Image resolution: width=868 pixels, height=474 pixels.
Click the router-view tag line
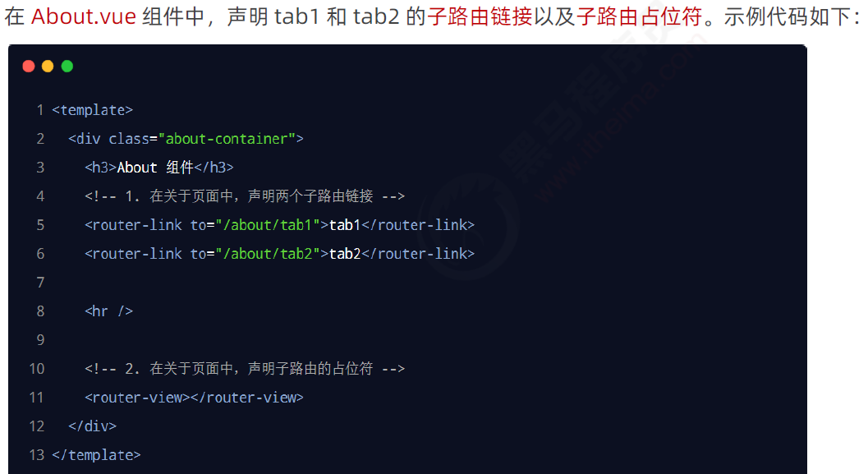(x=194, y=398)
